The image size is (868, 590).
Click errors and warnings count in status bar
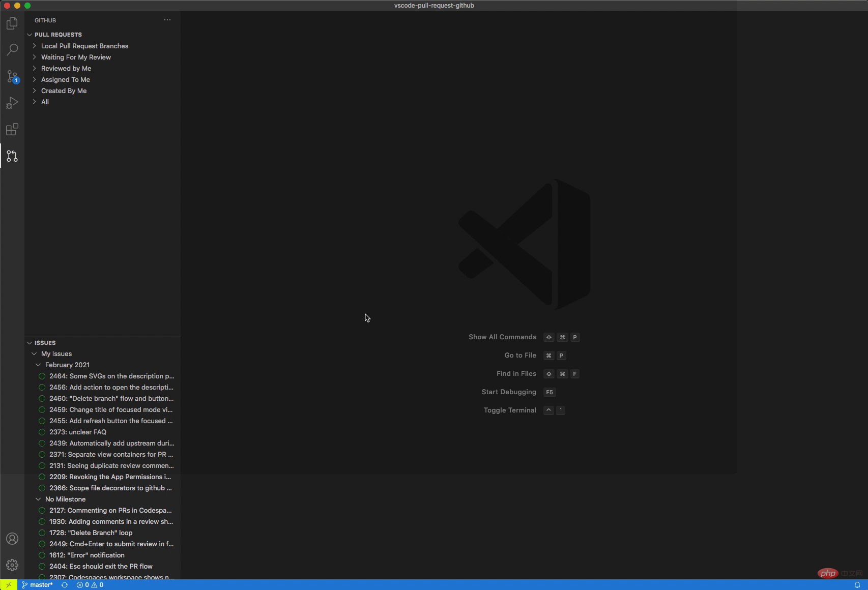coord(90,585)
